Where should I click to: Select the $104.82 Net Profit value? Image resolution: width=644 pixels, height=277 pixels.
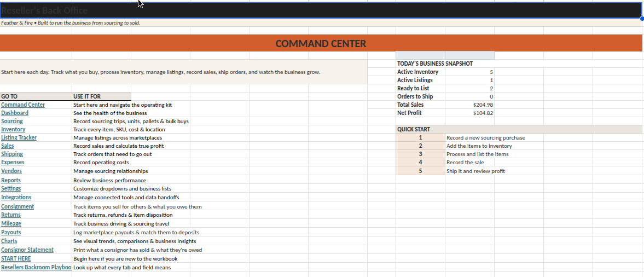pos(470,113)
